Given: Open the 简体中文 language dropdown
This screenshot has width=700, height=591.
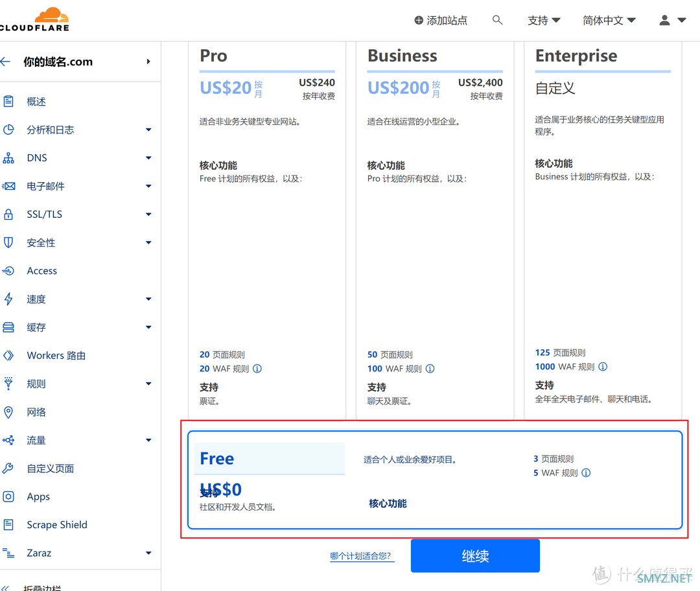Looking at the screenshot, I should click(609, 20).
